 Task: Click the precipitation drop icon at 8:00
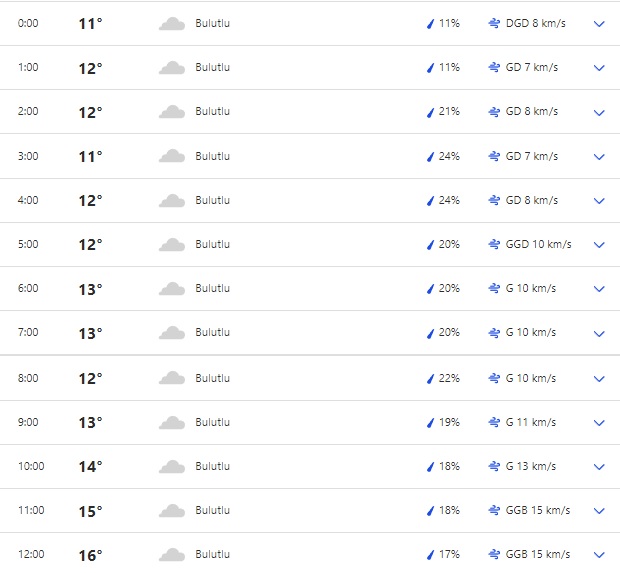click(430, 379)
